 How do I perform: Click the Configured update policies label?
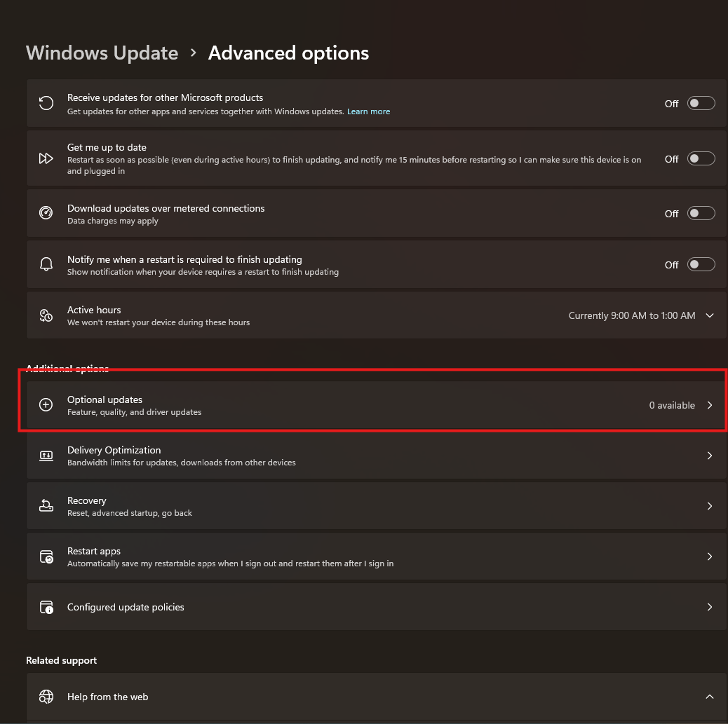tap(126, 607)
